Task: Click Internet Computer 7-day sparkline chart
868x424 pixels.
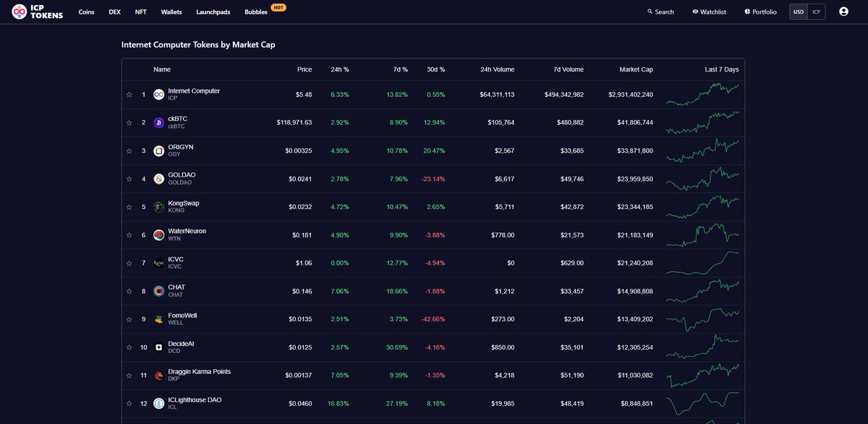Action: click(702, 94)
